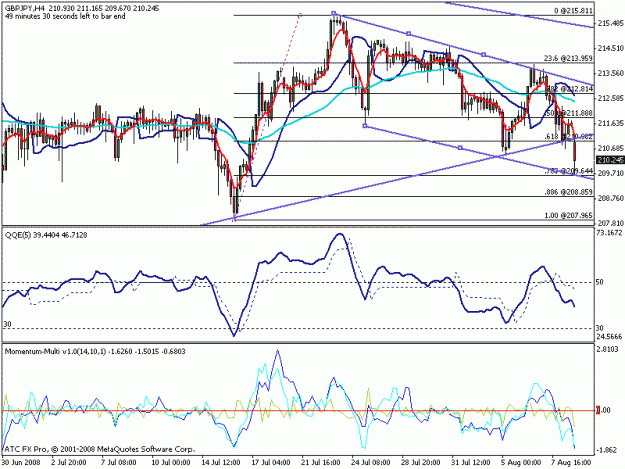The height and width of the screenshot is (469, 625).
Task: Click the QQE scale value 24.5666
Action: pyautogui.click(x=609, y=337)
